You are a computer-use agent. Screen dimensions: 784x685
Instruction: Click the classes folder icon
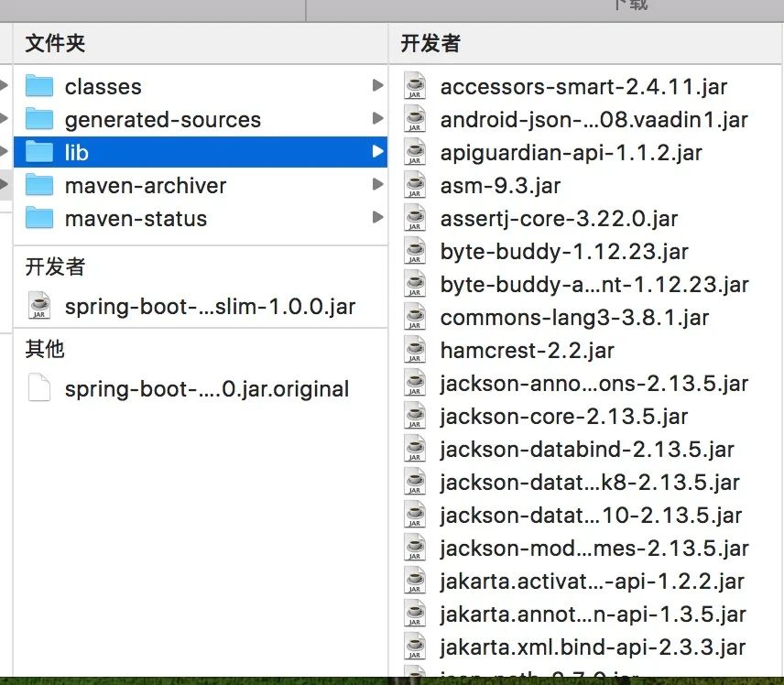(x=39, y=85)
